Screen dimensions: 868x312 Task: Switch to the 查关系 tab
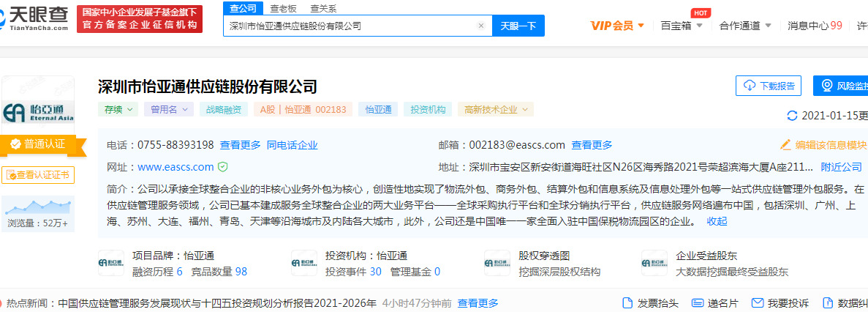coord(323,8)
